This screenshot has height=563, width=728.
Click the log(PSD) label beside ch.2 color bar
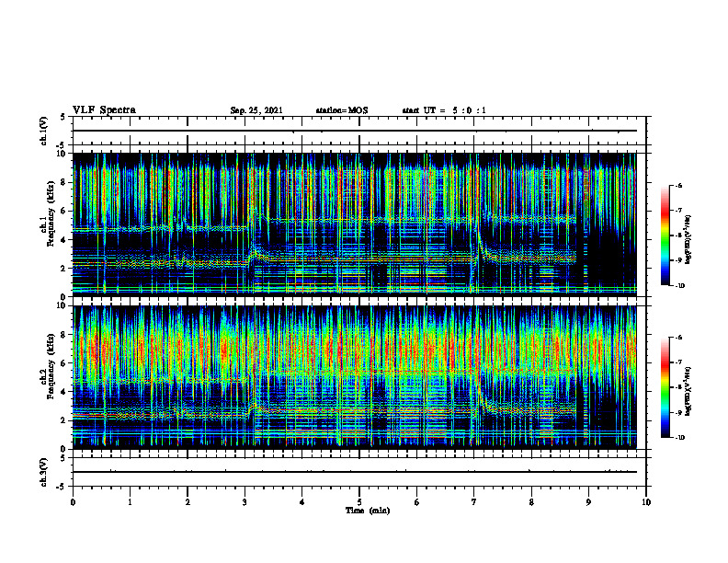click(688, 391)
